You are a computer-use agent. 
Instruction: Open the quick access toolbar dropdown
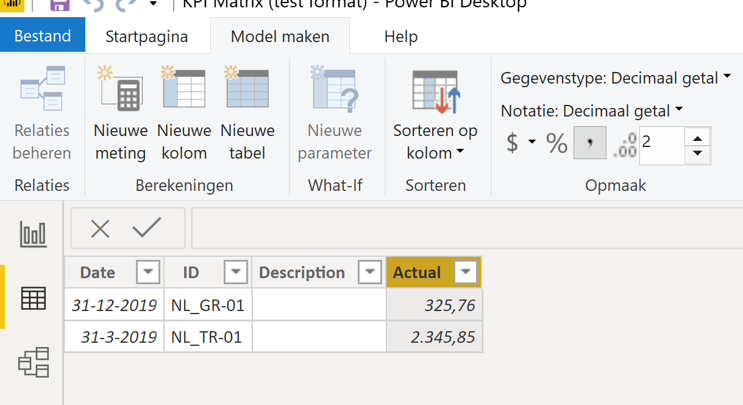[x=153, y=4]
